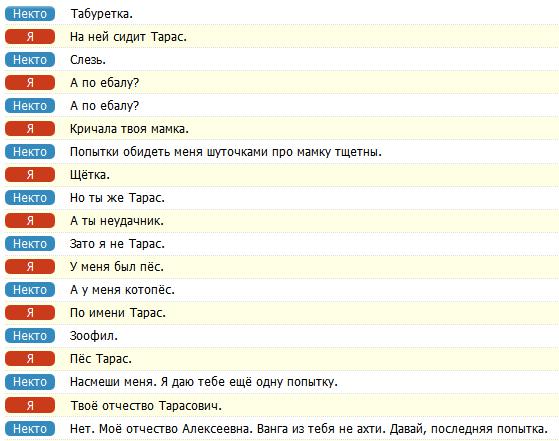Click the message 'По имени Тарас.'
This screenshot has height=441, width=559.
pyautogui.click(x=118, y=313)
